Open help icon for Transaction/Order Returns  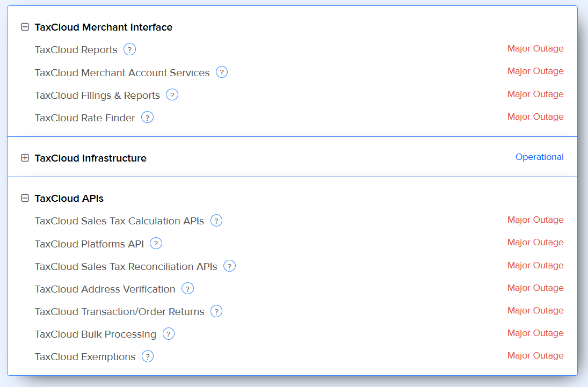(216, 311)
